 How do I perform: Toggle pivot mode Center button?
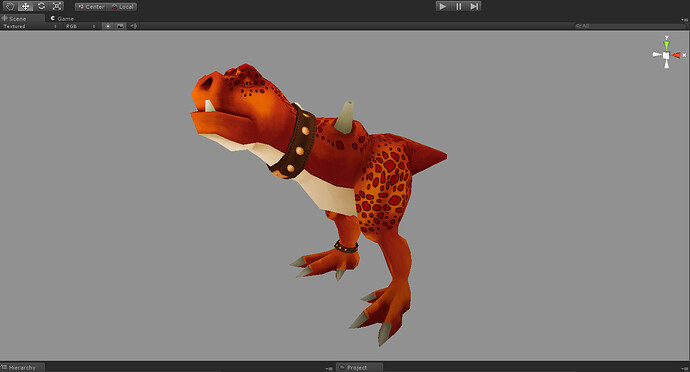[91, 7]
